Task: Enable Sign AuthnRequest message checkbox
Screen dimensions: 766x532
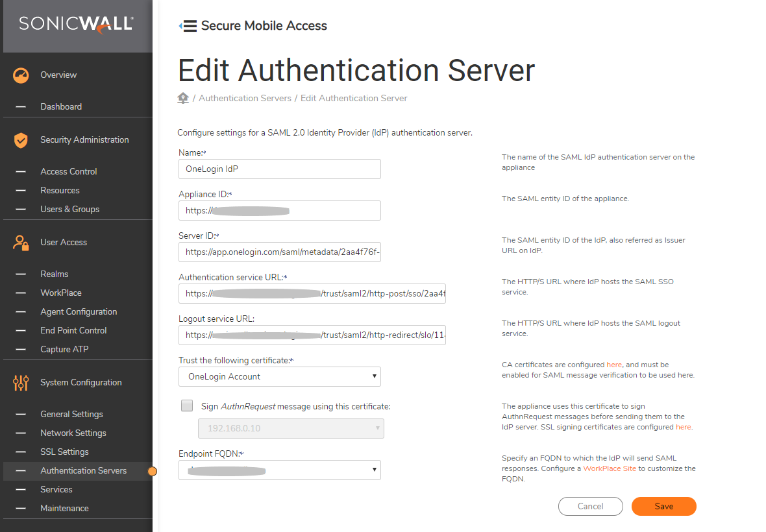Action: (x=187, y=406)
